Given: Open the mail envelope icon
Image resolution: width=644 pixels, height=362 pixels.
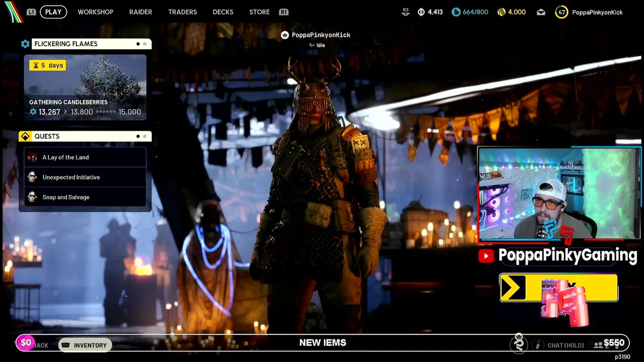Looking at the screenshot, I should click(x=541, y=12).
